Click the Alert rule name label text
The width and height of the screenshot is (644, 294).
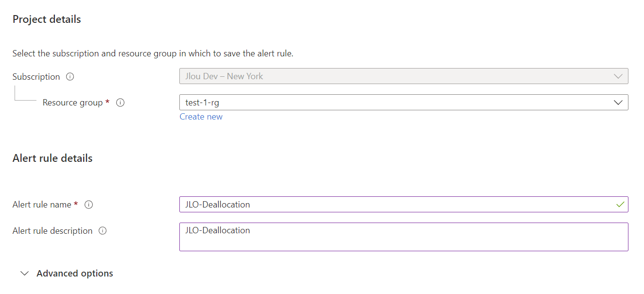(x=42, y=205)
